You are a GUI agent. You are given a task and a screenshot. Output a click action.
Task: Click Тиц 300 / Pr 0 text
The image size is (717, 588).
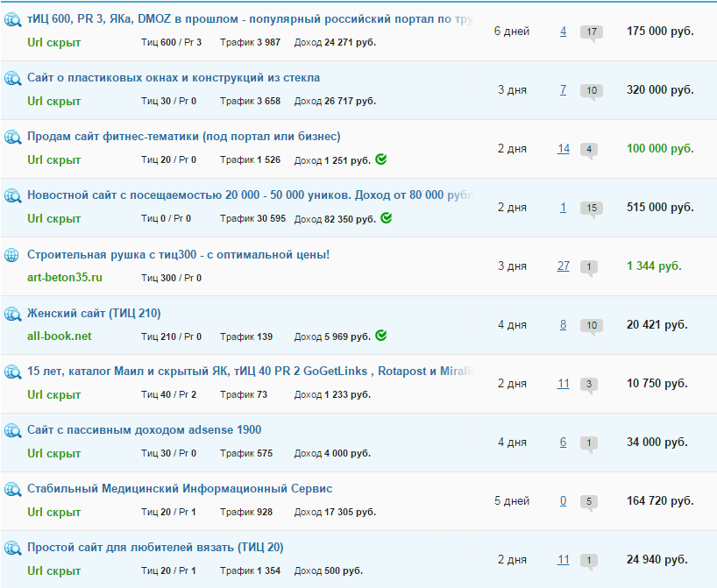point(171,278)
